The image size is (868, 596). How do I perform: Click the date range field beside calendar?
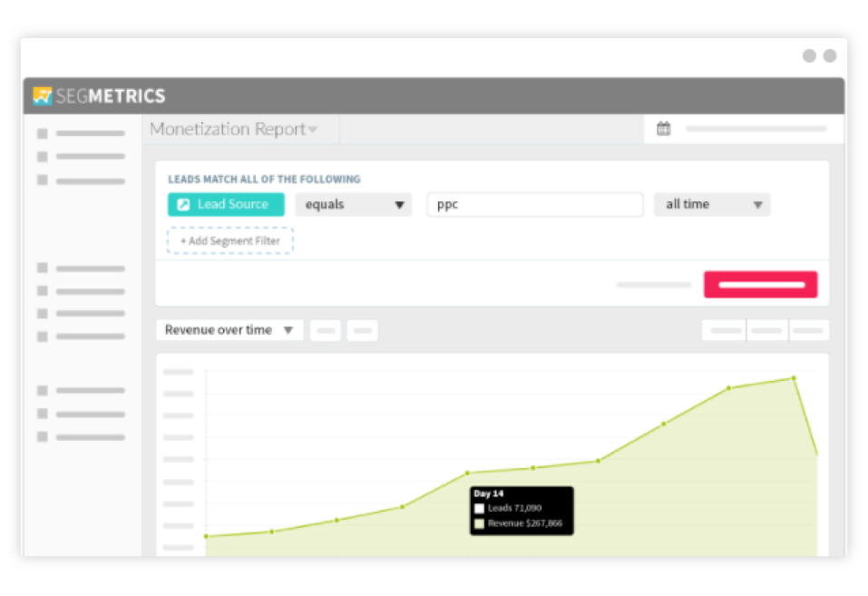pos(756,129)
